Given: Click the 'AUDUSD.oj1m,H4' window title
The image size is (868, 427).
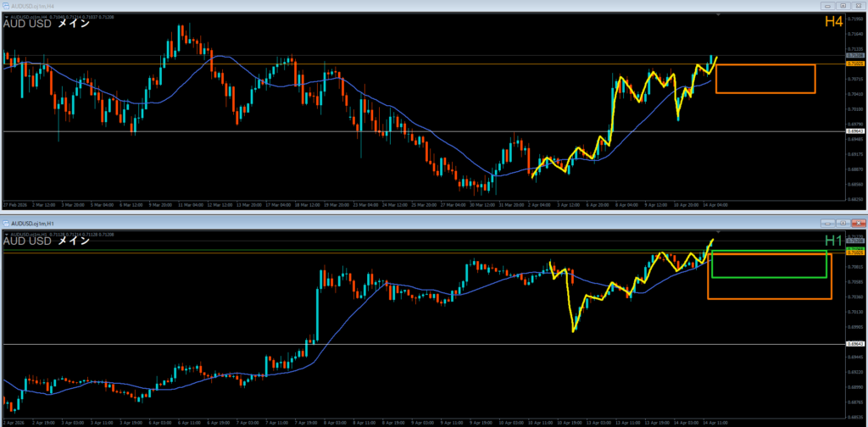Looking at the screenshot, I should 31,6.
